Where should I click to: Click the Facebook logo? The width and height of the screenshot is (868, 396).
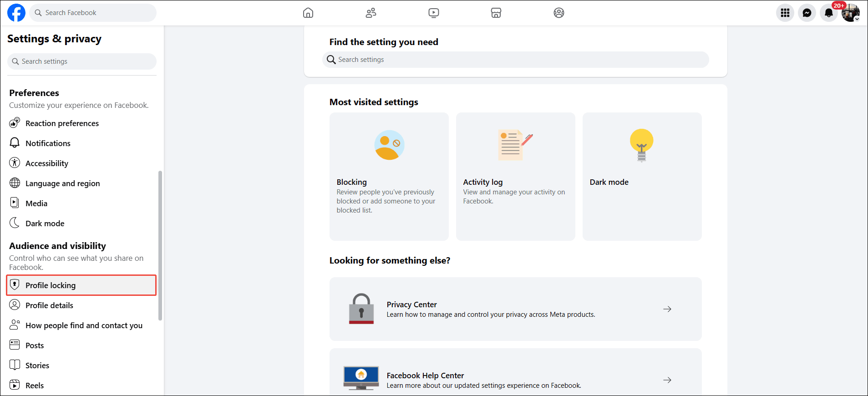[x=16, y=13]
